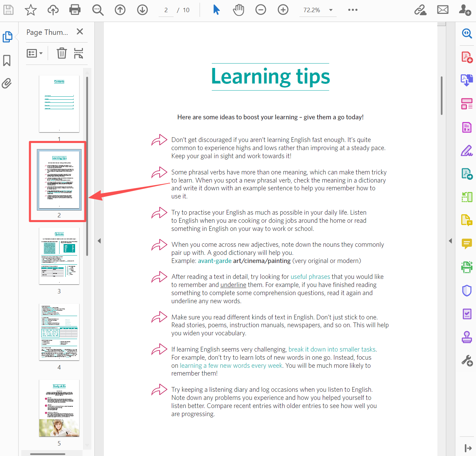Click the 'useful phrases' teal text
476x456 pixels.
(310, 277)
